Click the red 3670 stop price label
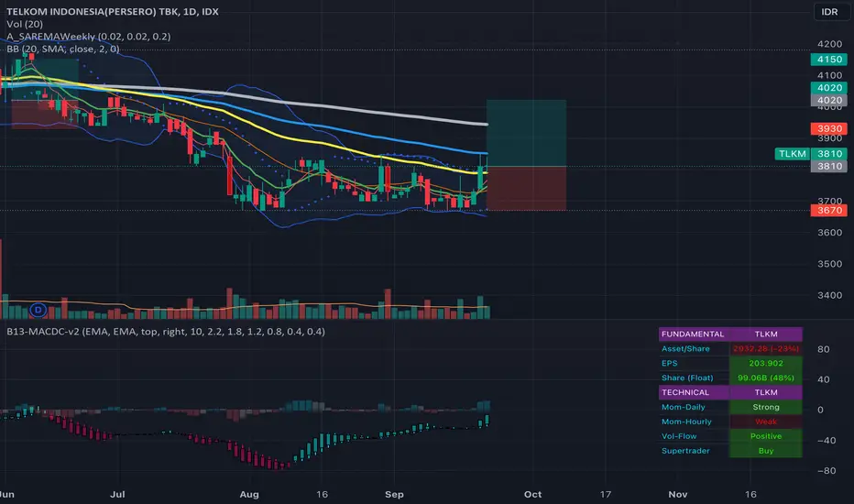 point(829,211)
